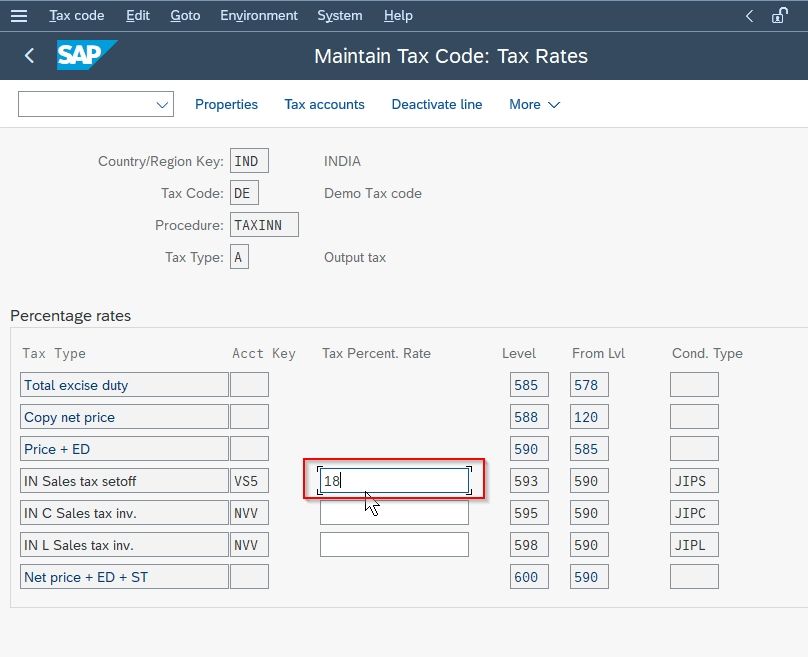Open Tax accounts
The image size is (808, 657).
(324, 105)
